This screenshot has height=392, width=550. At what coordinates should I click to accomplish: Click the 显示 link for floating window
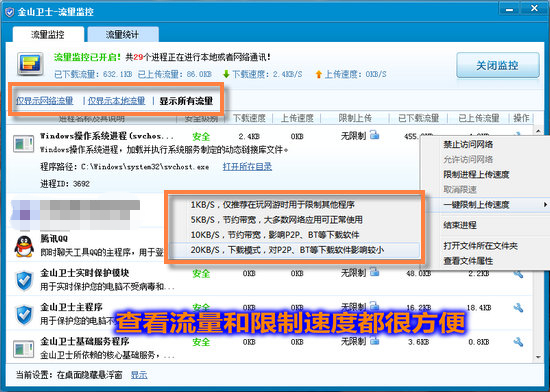(139, 375)
